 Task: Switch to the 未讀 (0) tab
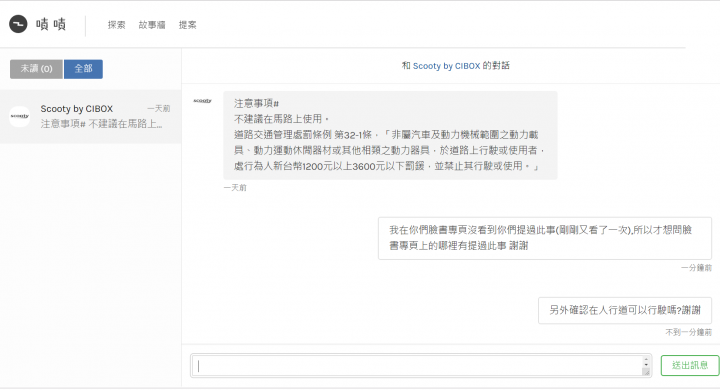[36, 69]
